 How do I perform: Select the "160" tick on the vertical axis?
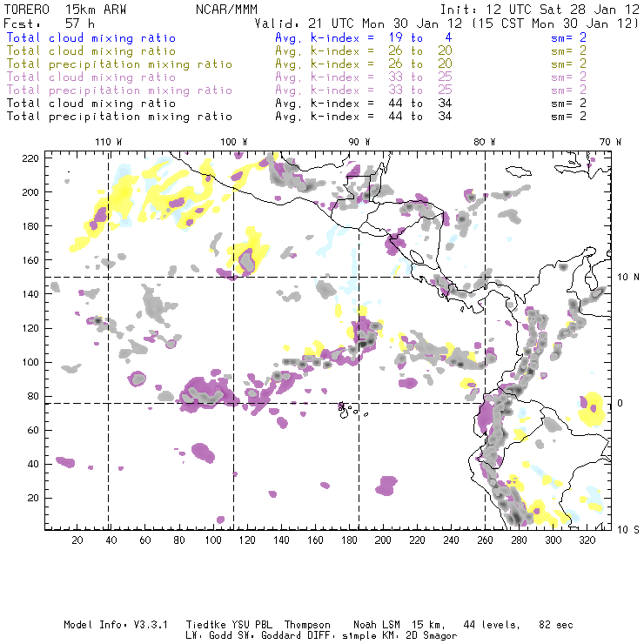[x=30, y=260]
